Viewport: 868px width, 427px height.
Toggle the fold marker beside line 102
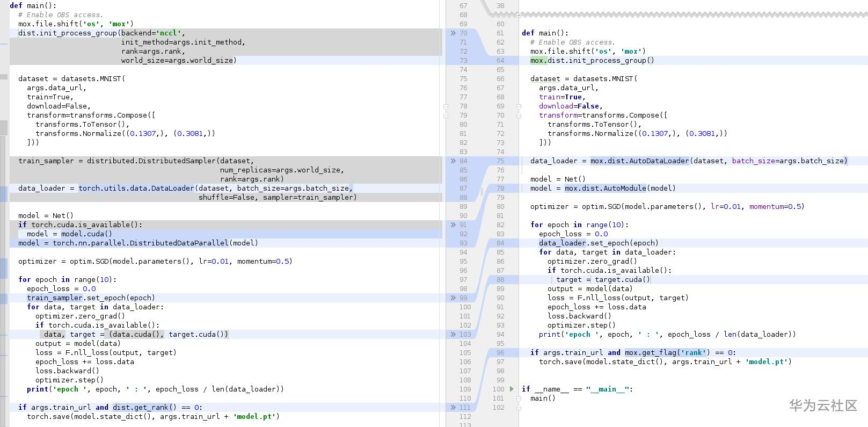point(519,408)
